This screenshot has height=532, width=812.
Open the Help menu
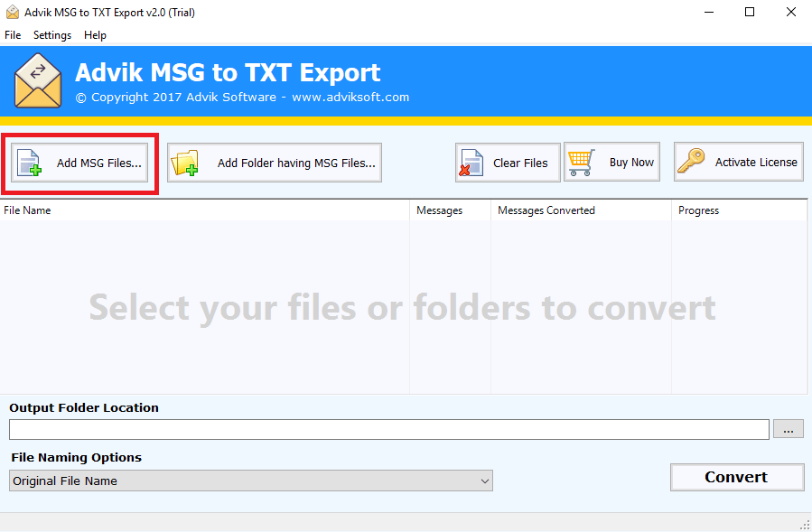click(95, 34)
